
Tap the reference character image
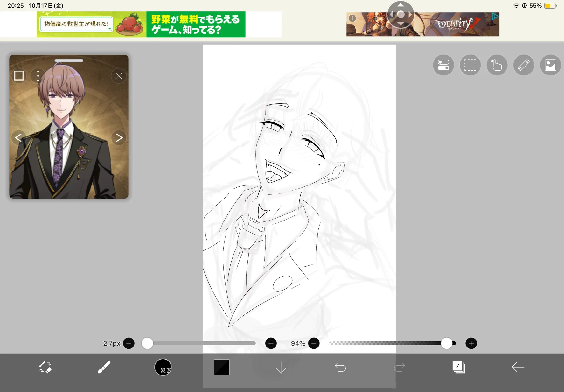69,127
